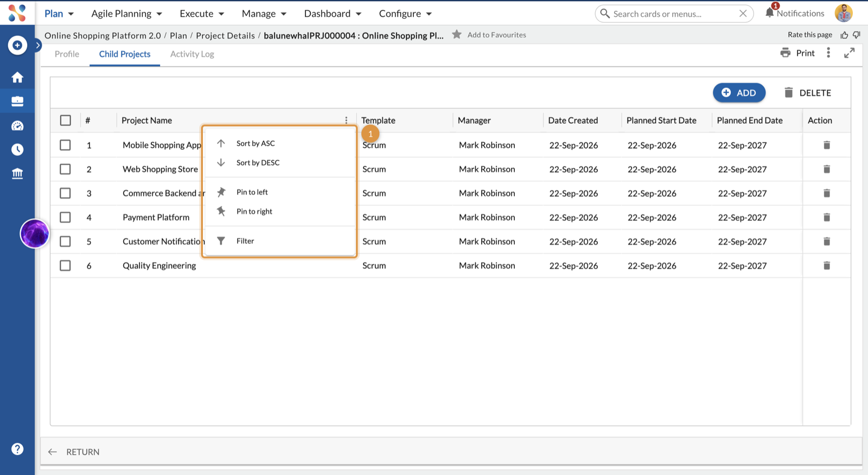Image resolution: width=868 pixels, height=475 pixels.
Task: Click the Planned Start Date column header
Action: pos(661,121)
